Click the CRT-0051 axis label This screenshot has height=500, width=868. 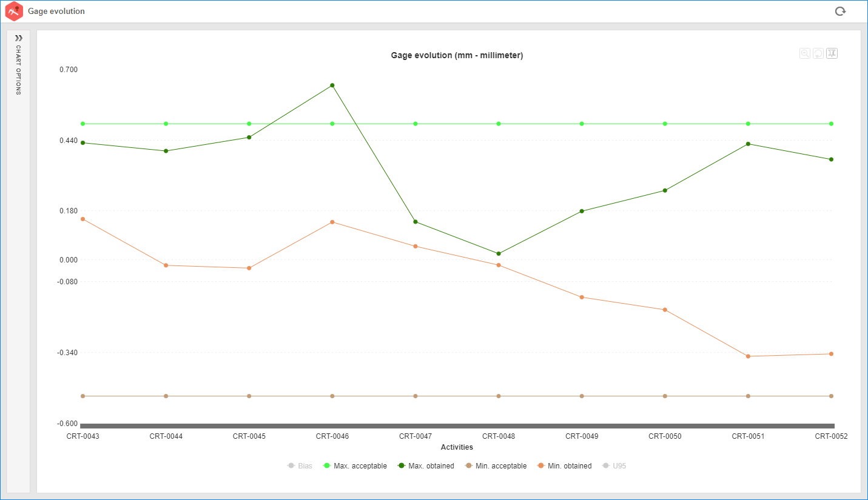748,436
